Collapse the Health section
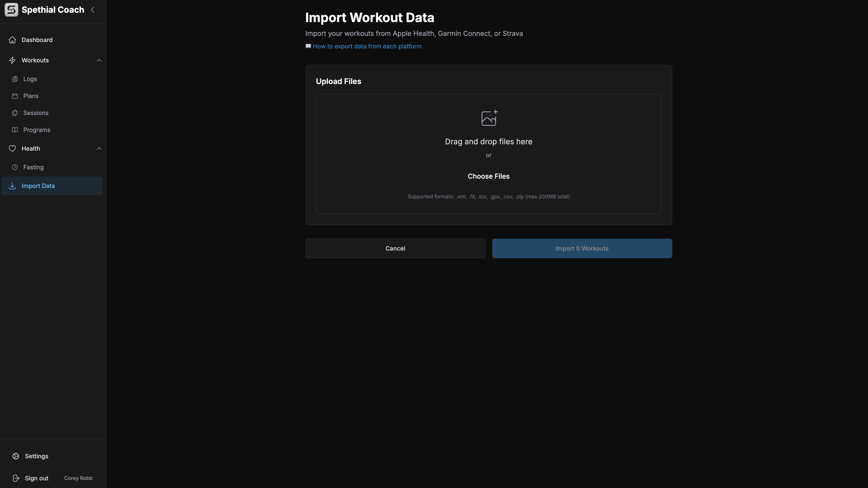868x488 pixels. click(x=99, y=148)
